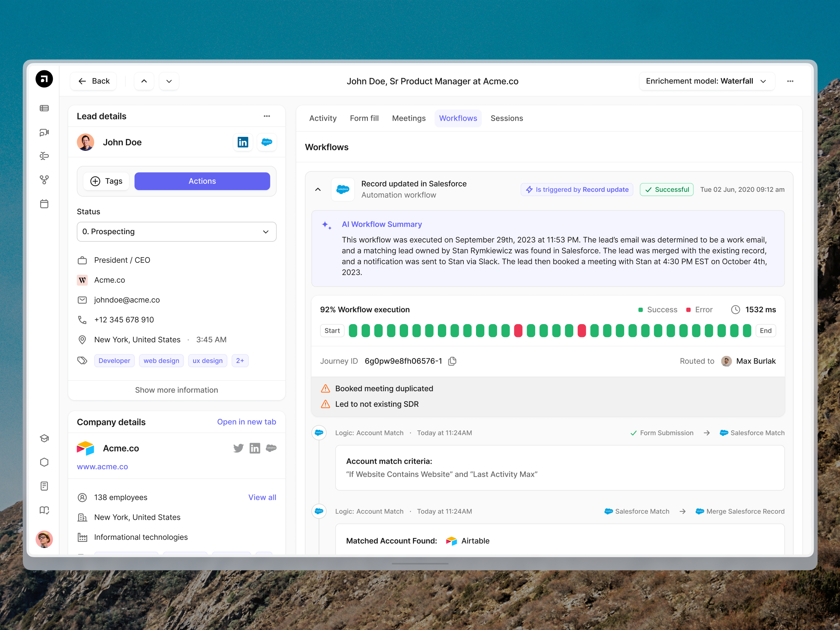
Task: Click the user avatar at sidebar bottom
Action: (x=44, y=539)
